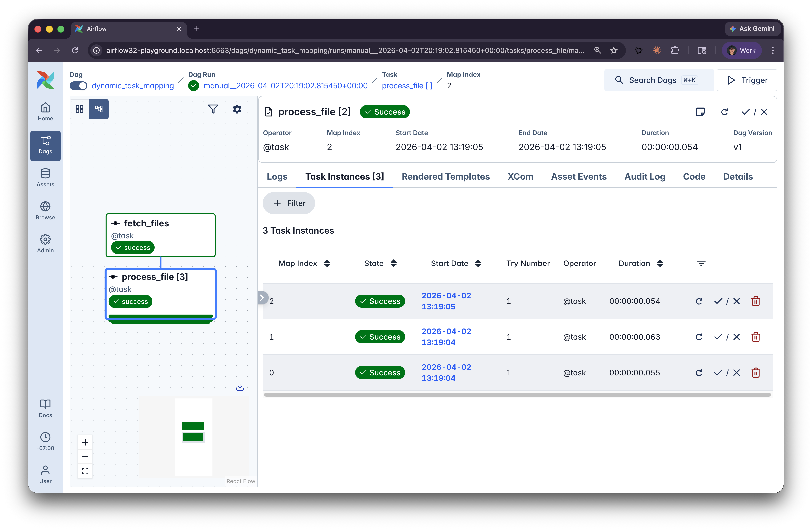Open Rendered Templates tab
This screenshot has width=812, height=530.
[x=445, y=177]
